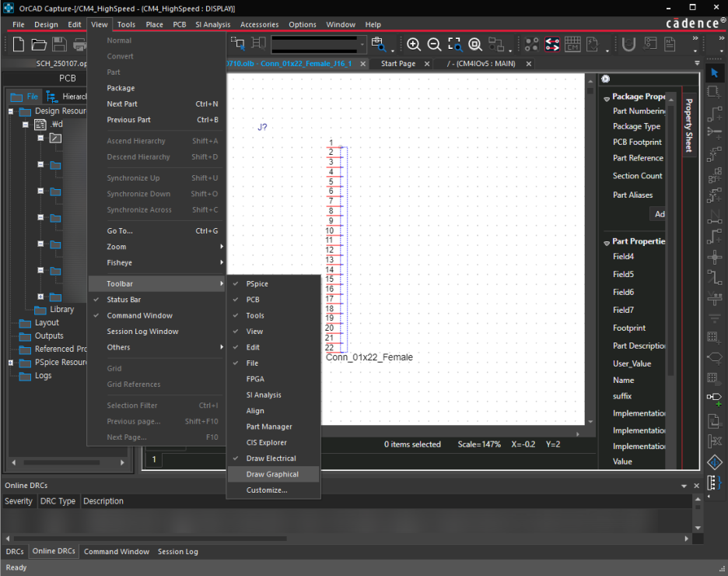Select the Library folder in project tree
This screenshot has width=728, height=576.
[54, 309]
